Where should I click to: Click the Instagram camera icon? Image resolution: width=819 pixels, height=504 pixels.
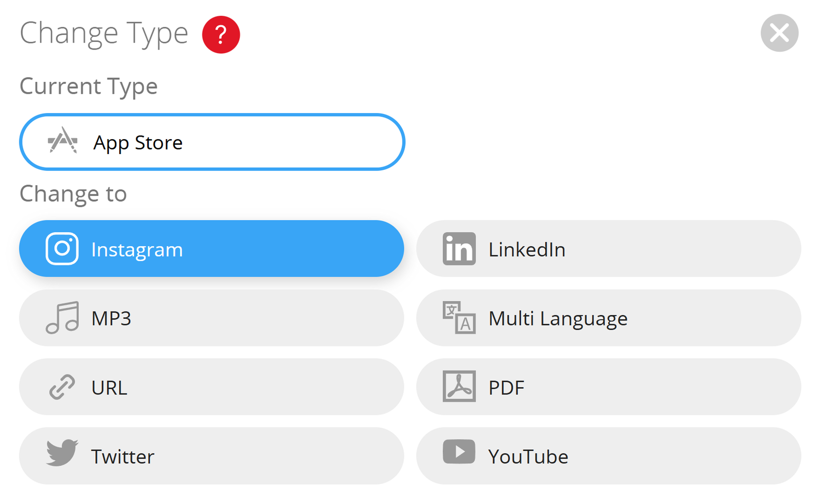62,249
